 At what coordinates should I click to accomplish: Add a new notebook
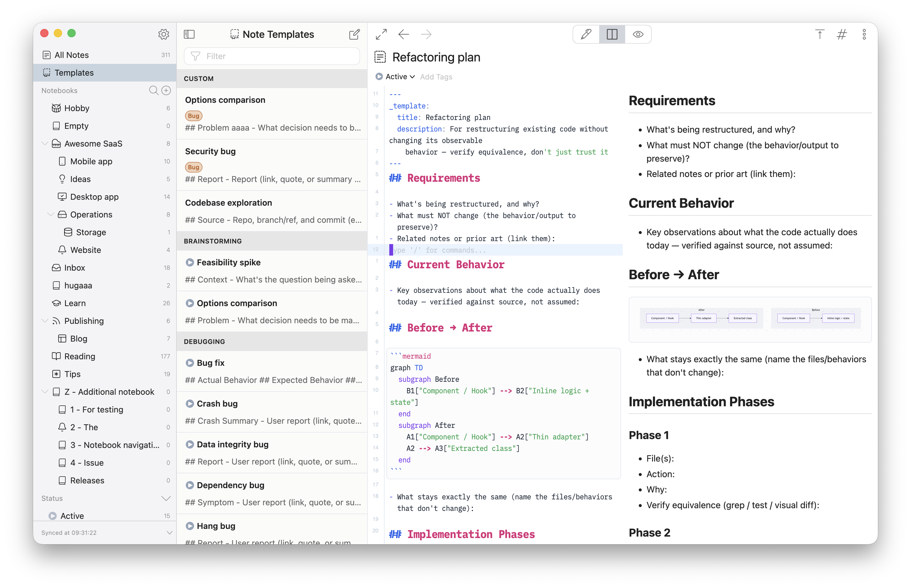coord(166,90)
